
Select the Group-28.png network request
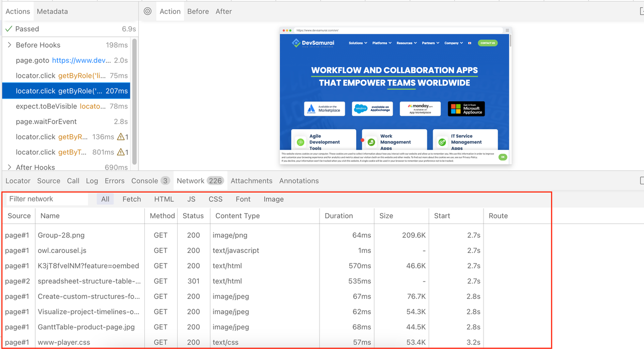click(276, 235)
